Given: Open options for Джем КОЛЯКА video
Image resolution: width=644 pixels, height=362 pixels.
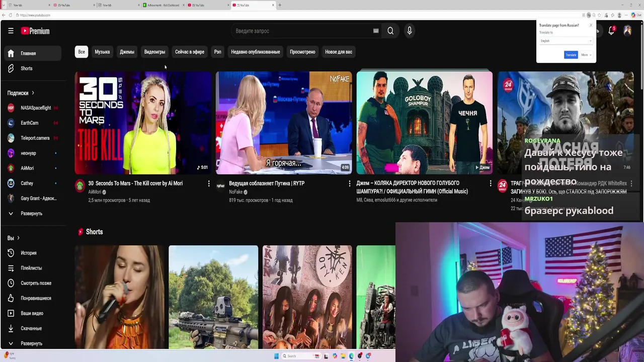Looking at the screenshot, I should point(491,184).
